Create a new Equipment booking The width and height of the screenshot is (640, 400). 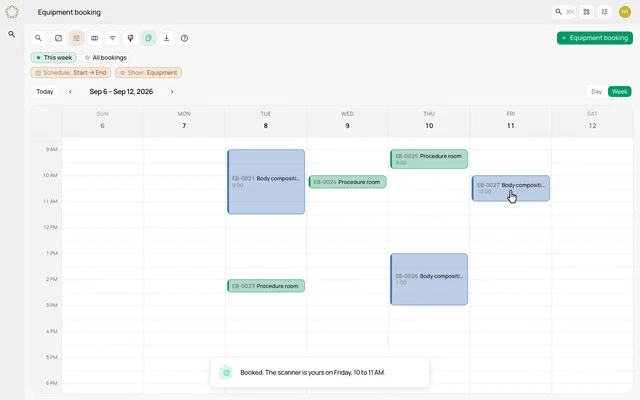595,38
